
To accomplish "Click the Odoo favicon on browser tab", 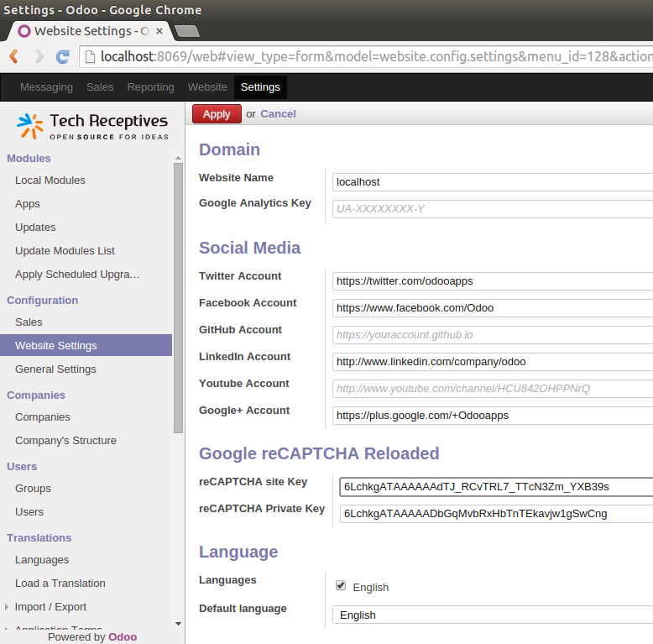I will [24, 31].
